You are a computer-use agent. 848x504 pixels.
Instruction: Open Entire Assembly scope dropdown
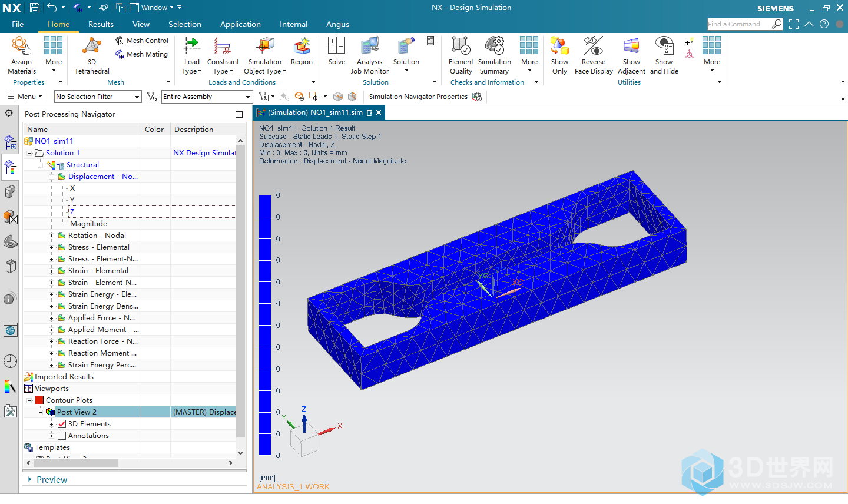pyautogui.click(x=207, y=97)
